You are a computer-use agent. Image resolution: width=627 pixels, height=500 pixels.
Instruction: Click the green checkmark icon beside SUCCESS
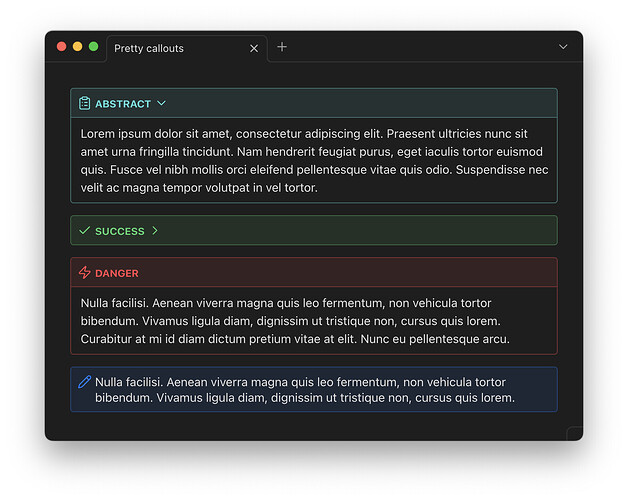point(85,231)
